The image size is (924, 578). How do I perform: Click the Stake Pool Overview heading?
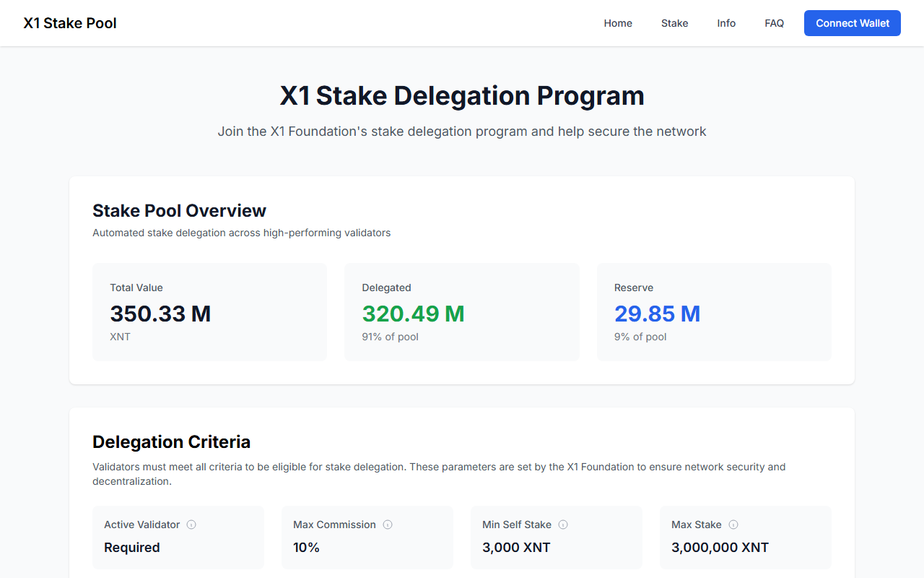[x=179, y=210]
